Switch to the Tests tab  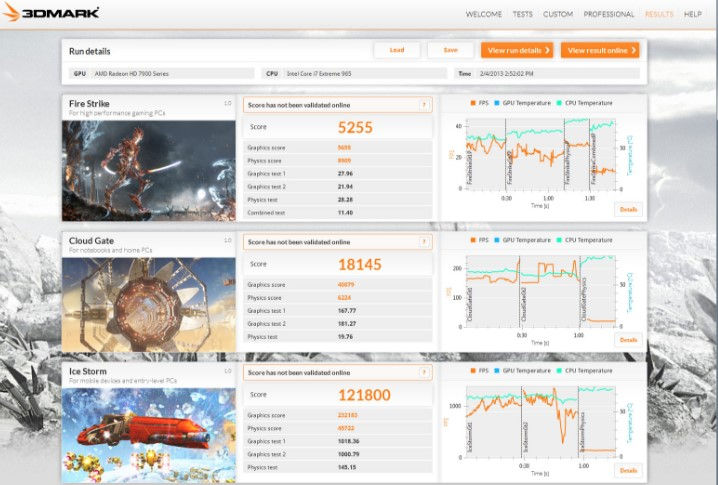(x=522, y=14)
